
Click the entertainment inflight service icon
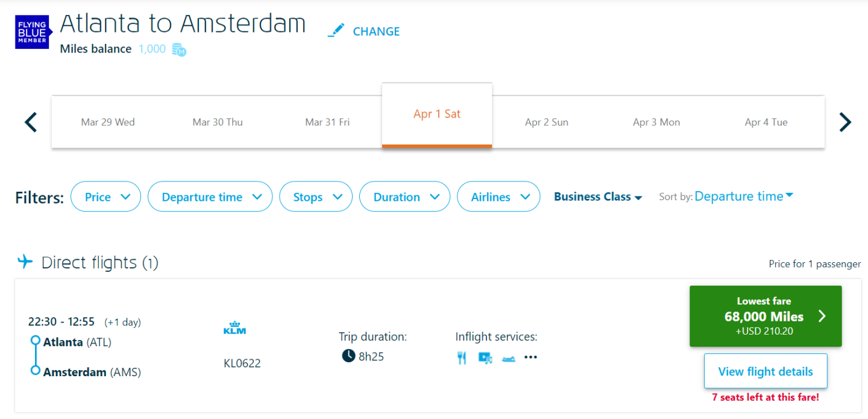click(x=485, y=358)
